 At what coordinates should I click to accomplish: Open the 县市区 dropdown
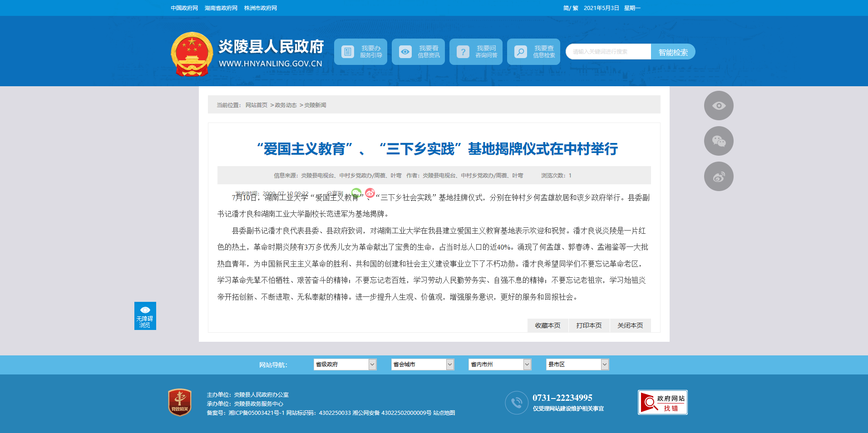coord(577,364)
